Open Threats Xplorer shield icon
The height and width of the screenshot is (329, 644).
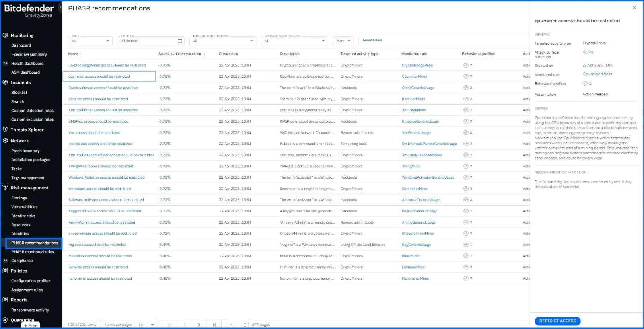click(x=5, y=130)
